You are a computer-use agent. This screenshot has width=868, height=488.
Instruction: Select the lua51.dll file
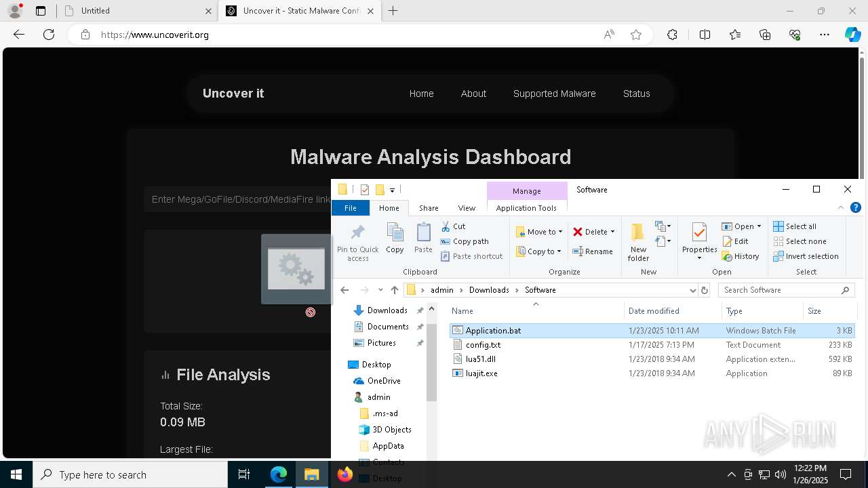(480, 359)
